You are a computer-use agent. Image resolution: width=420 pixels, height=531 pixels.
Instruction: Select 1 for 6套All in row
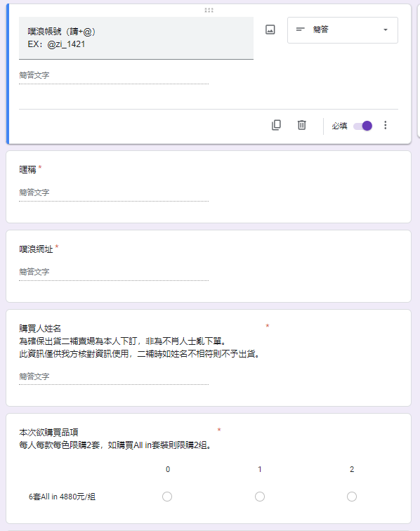point(260,497)
